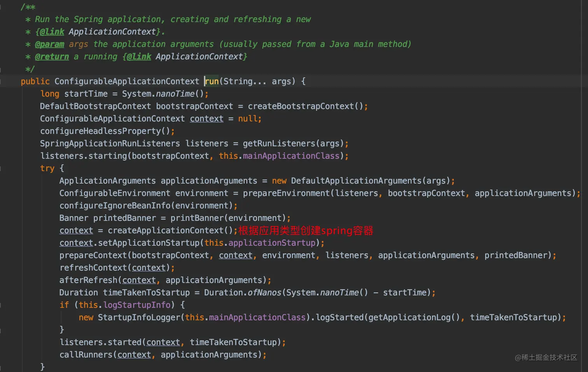Click the afterRefresh method call

[x=88, y=280]
